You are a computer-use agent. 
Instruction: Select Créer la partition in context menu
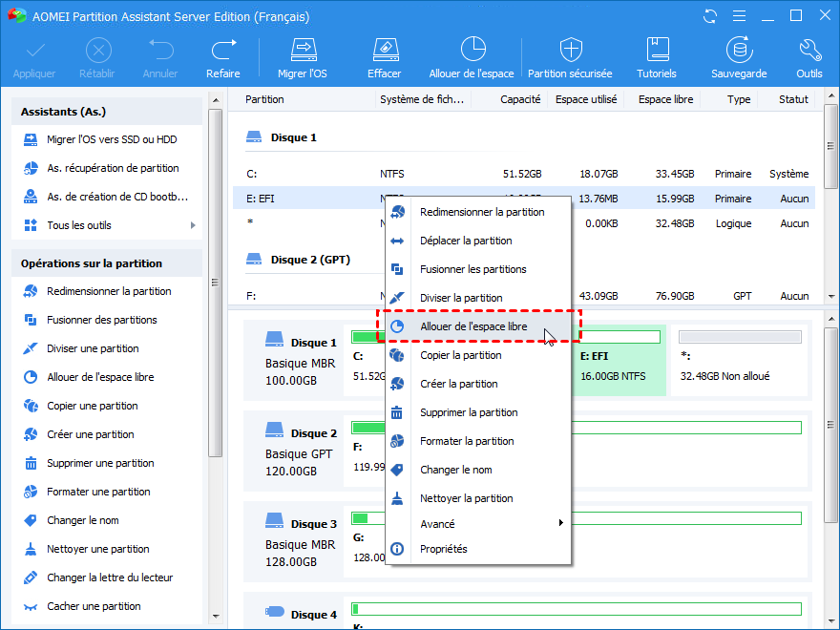tap(478, 384)
